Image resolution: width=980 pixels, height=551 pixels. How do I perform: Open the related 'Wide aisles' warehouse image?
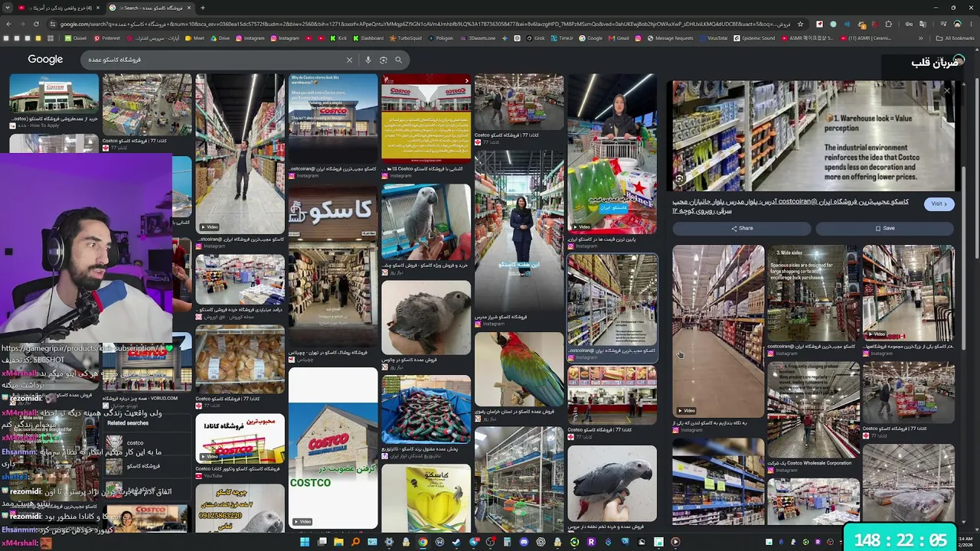click(x=813, y=293)
